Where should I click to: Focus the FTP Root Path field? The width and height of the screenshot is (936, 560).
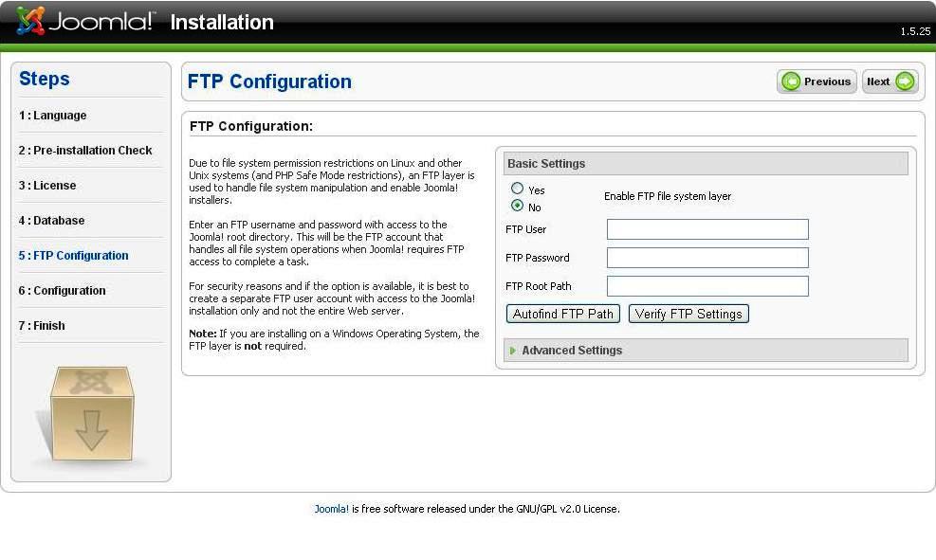pos(707,286)
